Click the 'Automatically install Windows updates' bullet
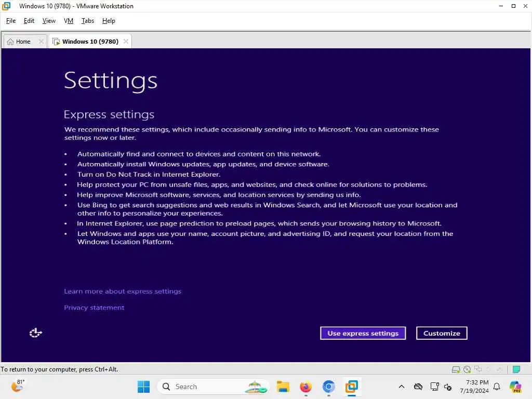This screenshot has width=532, height=399. [x=203, y=164]
